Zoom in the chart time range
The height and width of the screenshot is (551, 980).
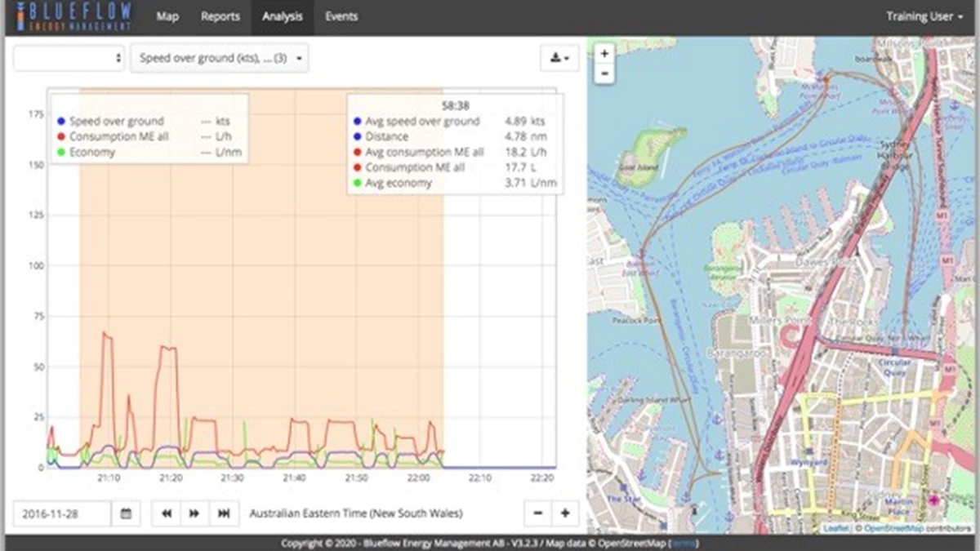pos(565,513)
